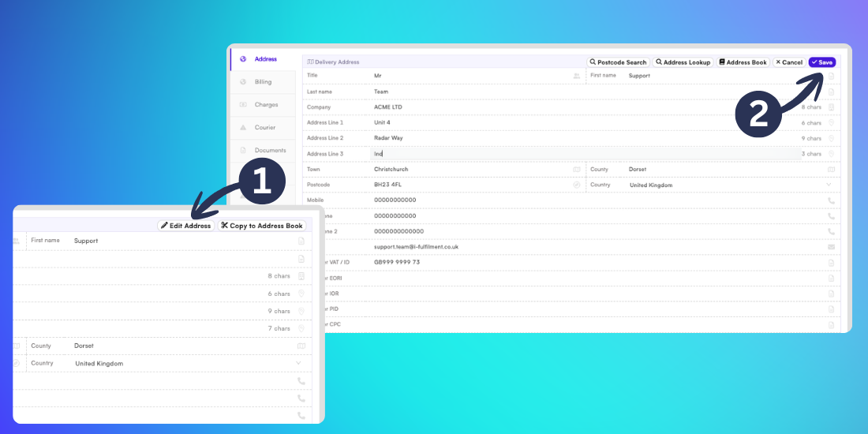Click the map icon in the Christchurch Town field
The image size is (868, 434).
(x=577, y=170)
